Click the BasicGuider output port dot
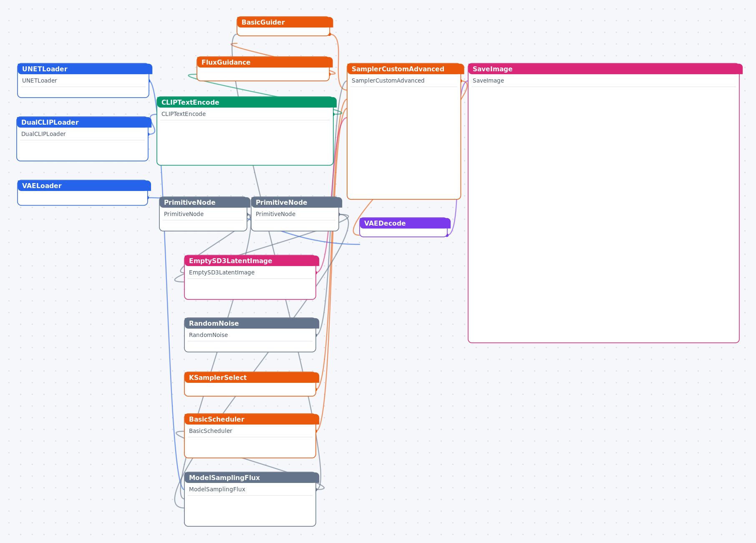 pos(330,34)
